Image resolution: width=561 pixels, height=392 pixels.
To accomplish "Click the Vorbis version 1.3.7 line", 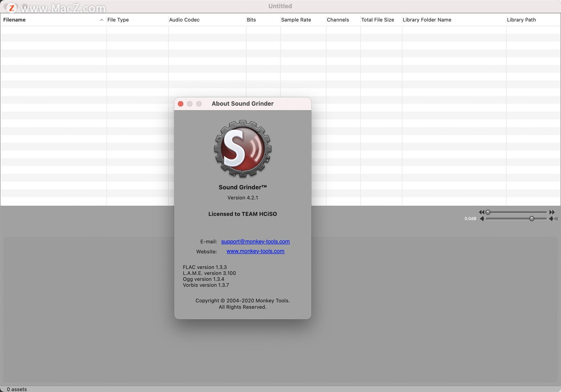I will tap(206, 285).
